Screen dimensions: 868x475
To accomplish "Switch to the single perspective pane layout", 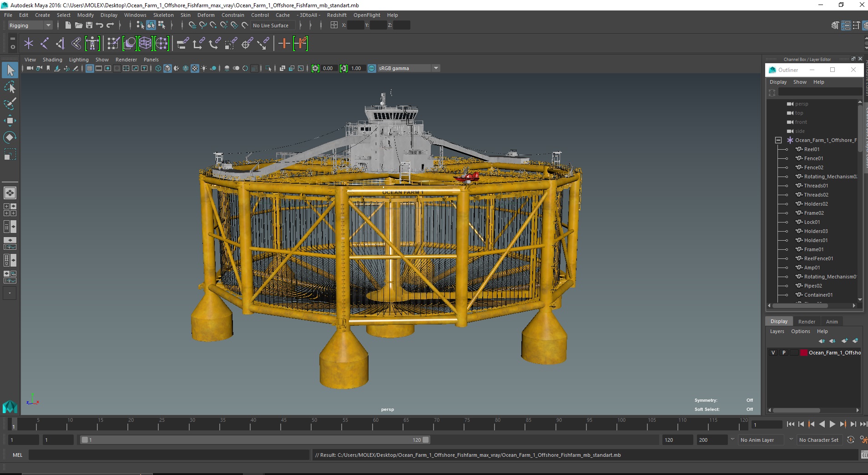I will pos(10,193).
